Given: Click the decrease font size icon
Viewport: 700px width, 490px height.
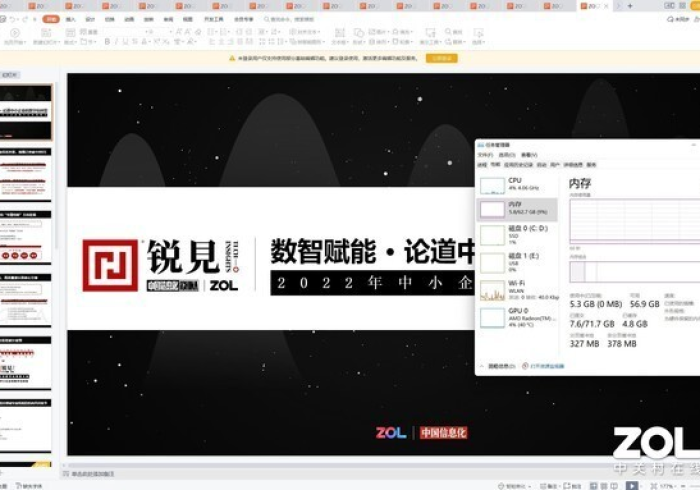Looking at the screenshot, I should (188, 32).
